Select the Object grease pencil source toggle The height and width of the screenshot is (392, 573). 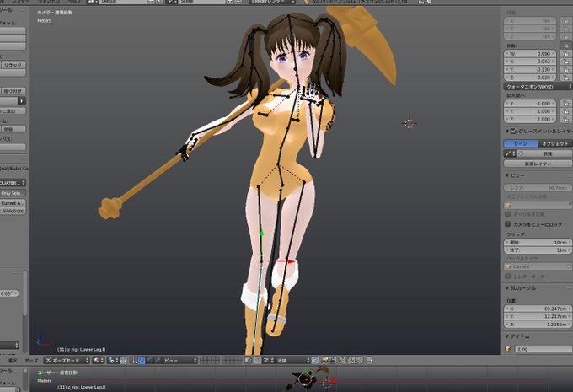tap(554, 143)
